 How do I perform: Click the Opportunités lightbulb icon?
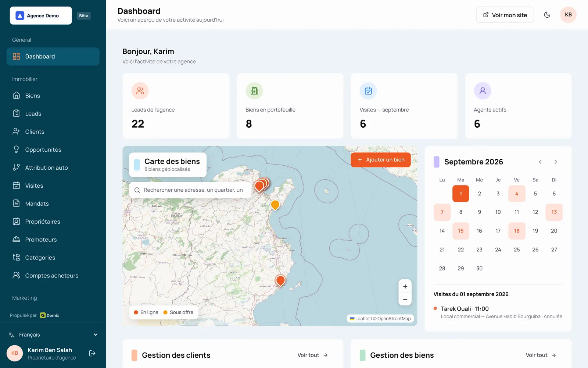point(16,149)
